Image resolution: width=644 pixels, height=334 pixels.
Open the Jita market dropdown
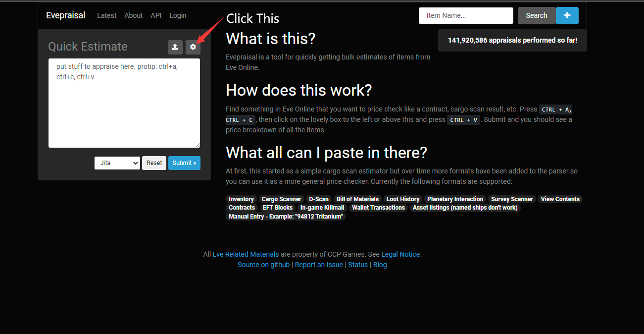117,163
